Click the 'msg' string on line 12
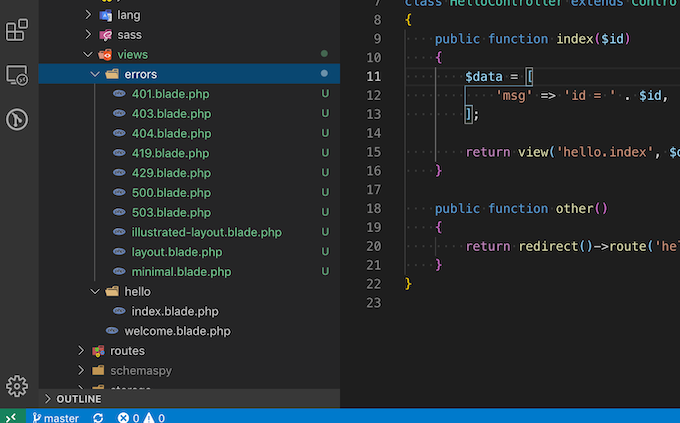Image resolution: width=680 pixels, height=423 pixels. point(514,95)
